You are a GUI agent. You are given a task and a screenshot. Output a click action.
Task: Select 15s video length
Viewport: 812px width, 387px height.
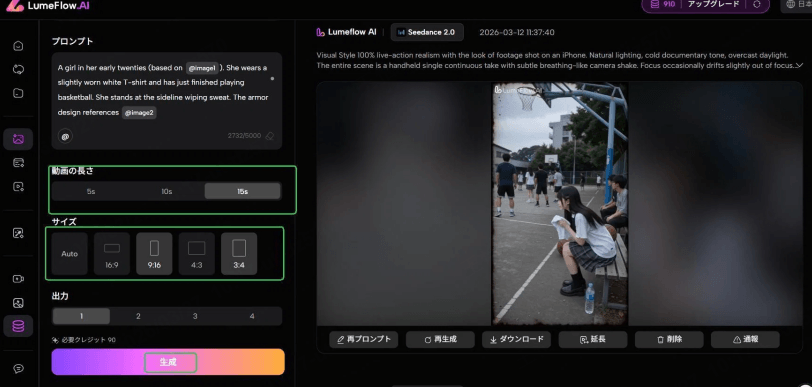[242, 191]
